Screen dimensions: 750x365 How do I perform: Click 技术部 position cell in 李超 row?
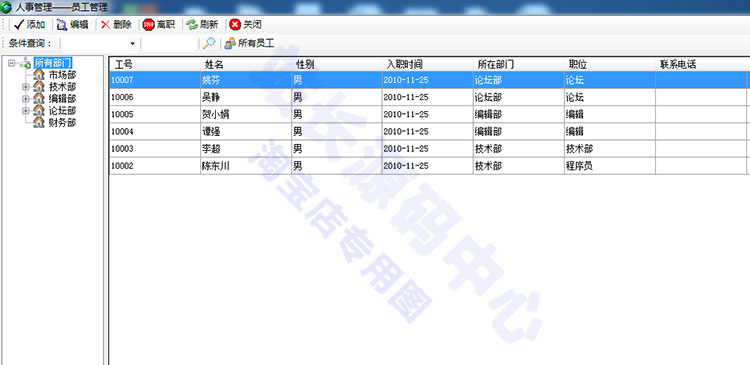click(610, 149)
